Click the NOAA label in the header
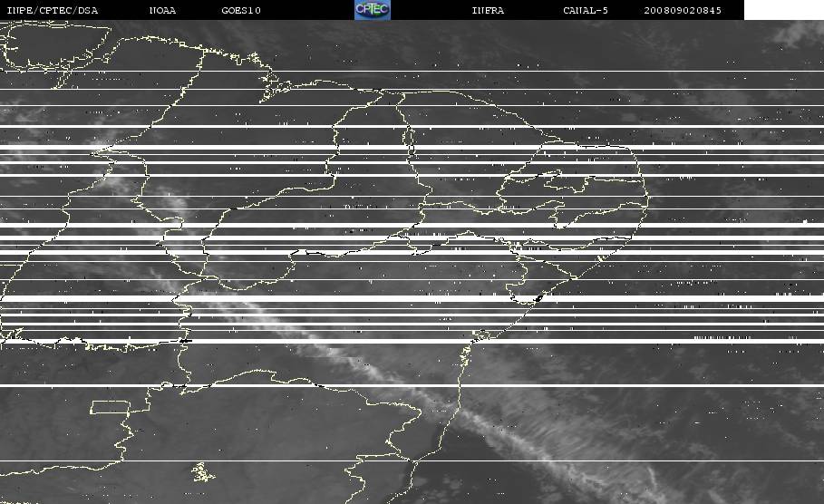The height and width of the screenshot is (504, 824). (x=163, y=11)
